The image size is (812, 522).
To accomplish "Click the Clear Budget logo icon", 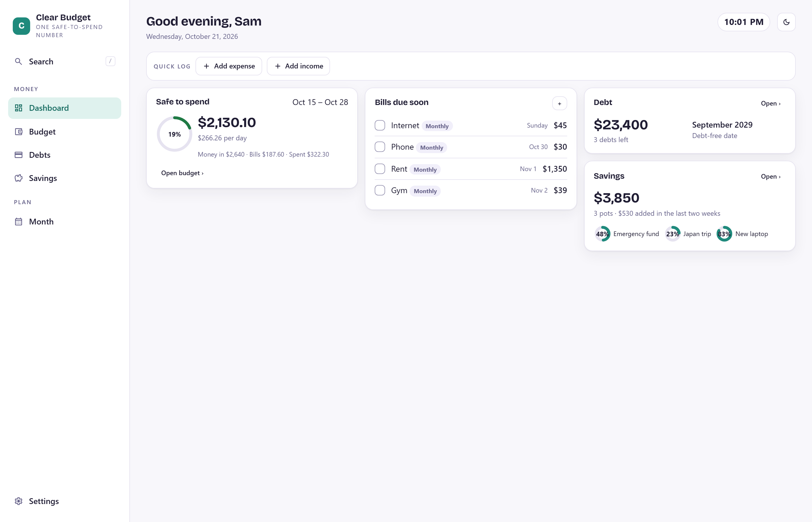I will (x=21, y=26).
